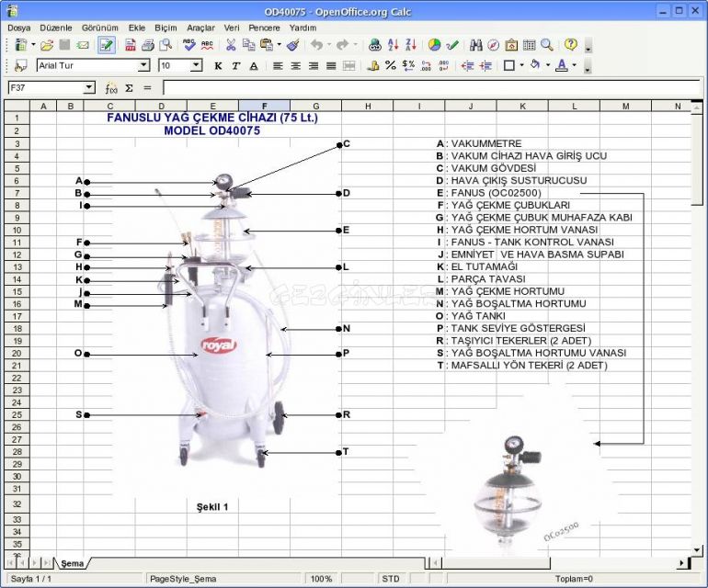The height and width of the screenshot is (588, 708).
Task: Add decimal place icon
Action: coord(426,66)
